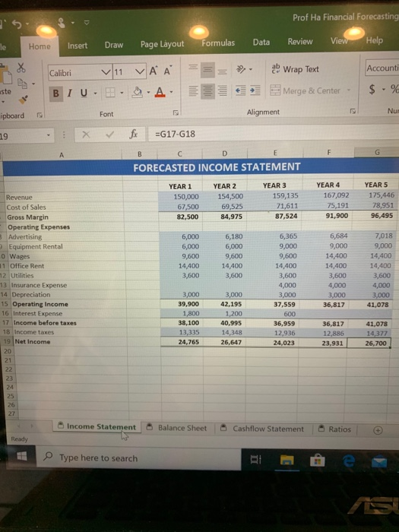Open the Fill Color dropdown arrow
The image size is (399, 532).
(x=148, y=92)
